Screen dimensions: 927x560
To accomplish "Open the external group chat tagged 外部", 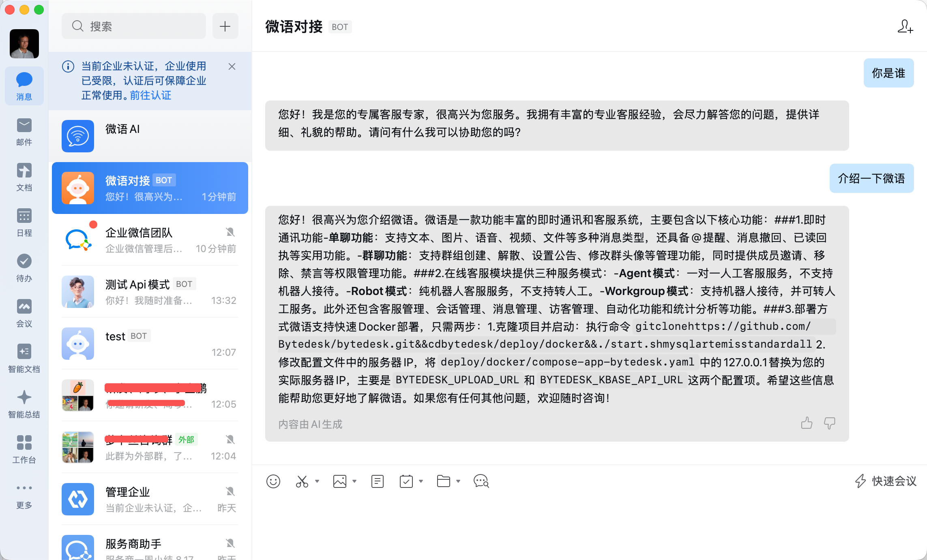I will [x=150, y=447].
